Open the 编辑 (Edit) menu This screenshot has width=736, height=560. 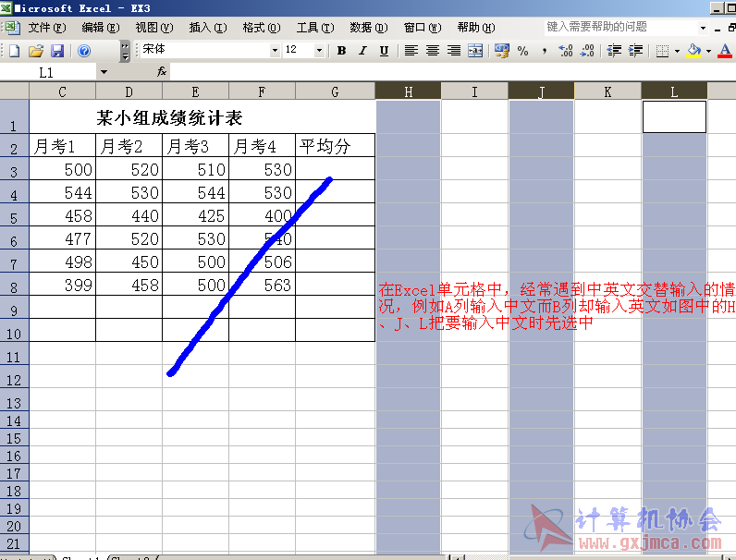pyautogui.click(x=101, y=28)
